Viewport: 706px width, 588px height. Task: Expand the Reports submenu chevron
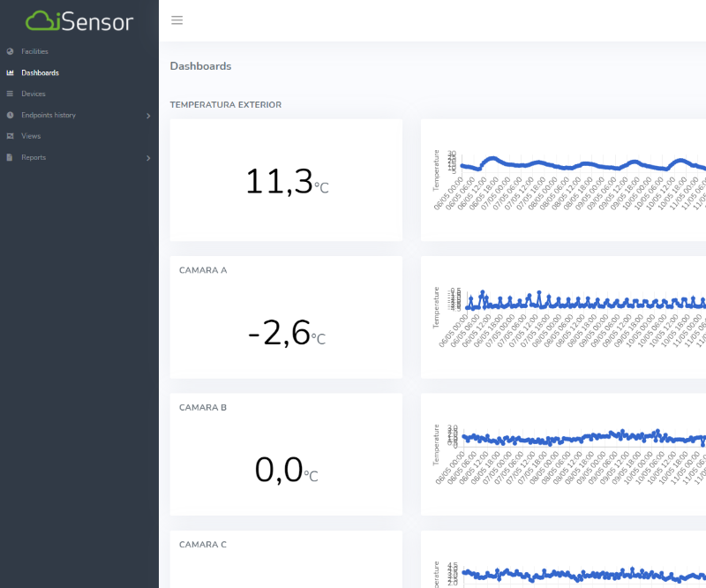point(148,158)
